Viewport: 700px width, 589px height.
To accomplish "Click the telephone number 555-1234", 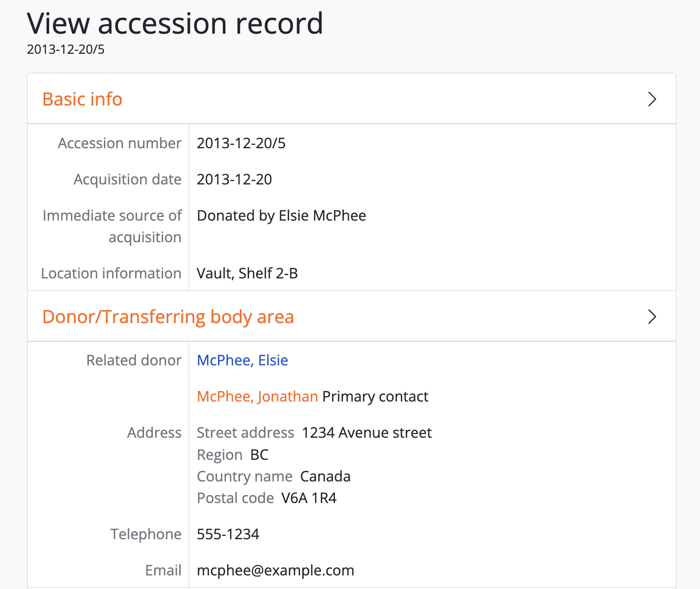I will point(228,534).
